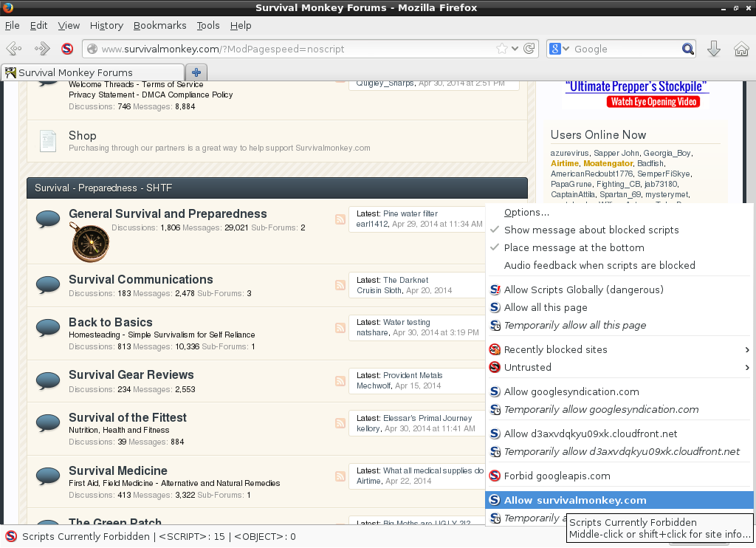Open the Google search engine dropdown
The height and width of the screenshot is (548, 756).
click(560, 49)
